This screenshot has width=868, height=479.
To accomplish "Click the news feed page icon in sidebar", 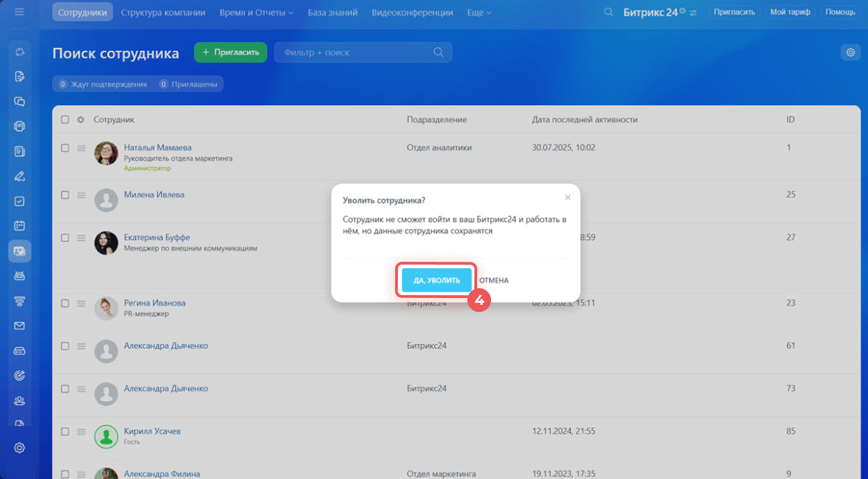I will [x=19, y=151].
